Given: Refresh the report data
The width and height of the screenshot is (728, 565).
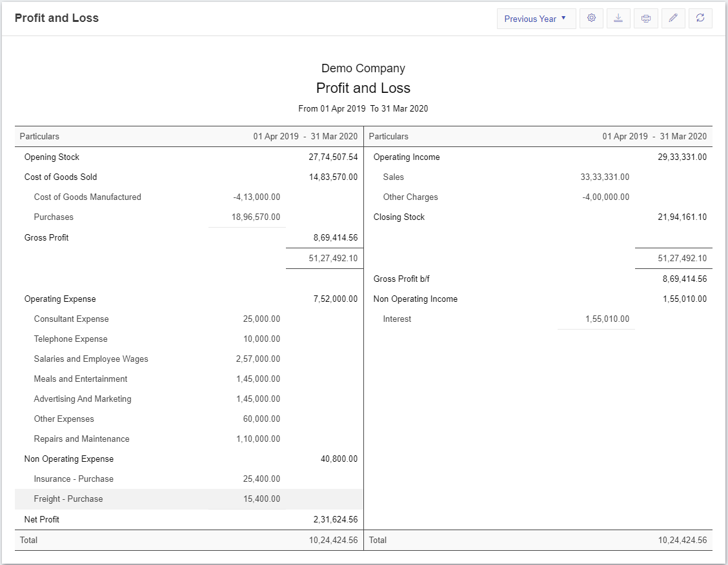Looking at the screenshot, I should point(700,18).
